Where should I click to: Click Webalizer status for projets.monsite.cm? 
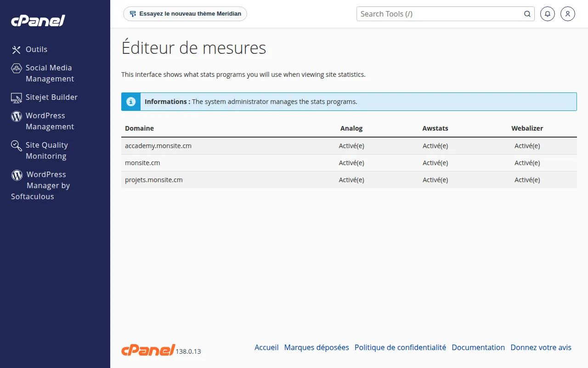pyautogui.click(x=527, y=180)
